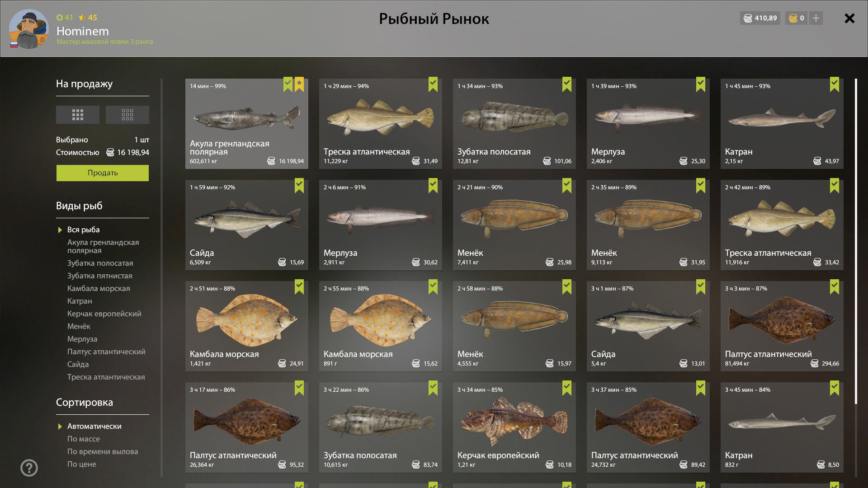Viewport: 868px width, 488px height.
Task: Switch to large grid view icon
Action: click(78, 115)
